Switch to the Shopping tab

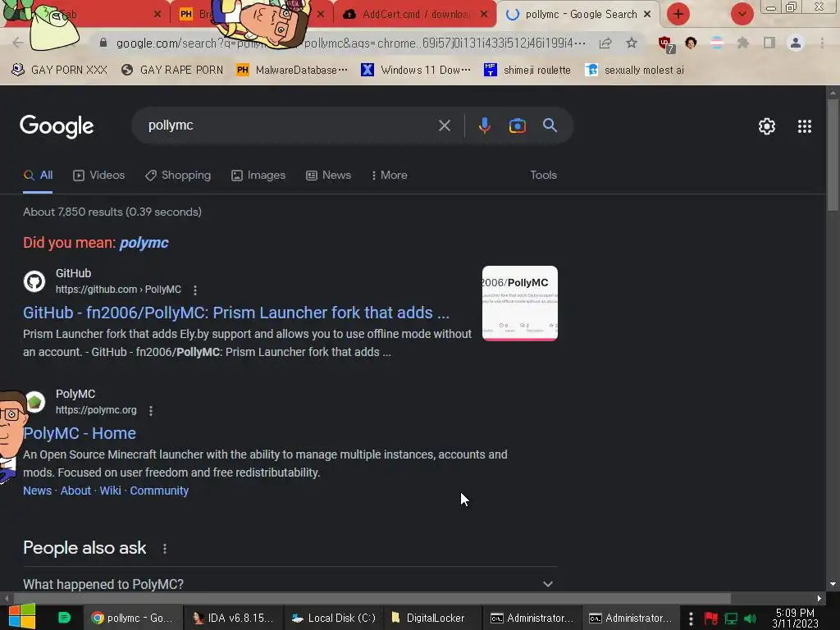tap(178, 176)
